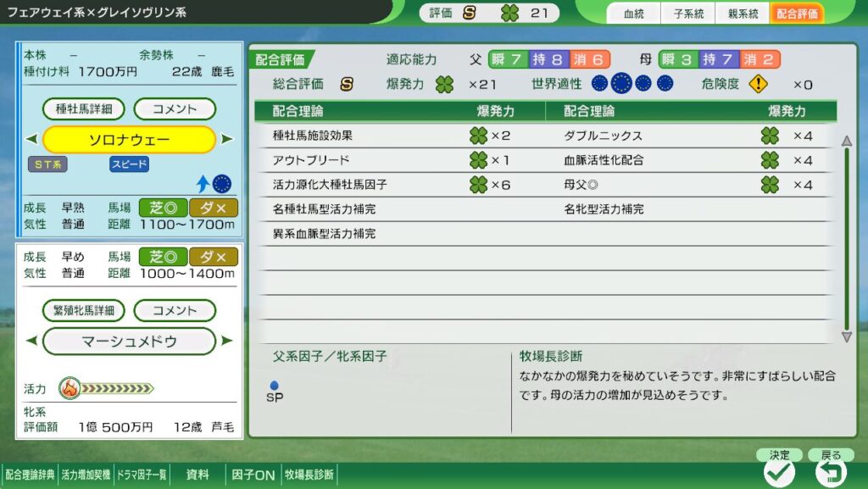Image resolution: width=868 pixels, height=489 pixels.
Task: Click the yellow 危険度 warning icon
Action: pos(759,84)
